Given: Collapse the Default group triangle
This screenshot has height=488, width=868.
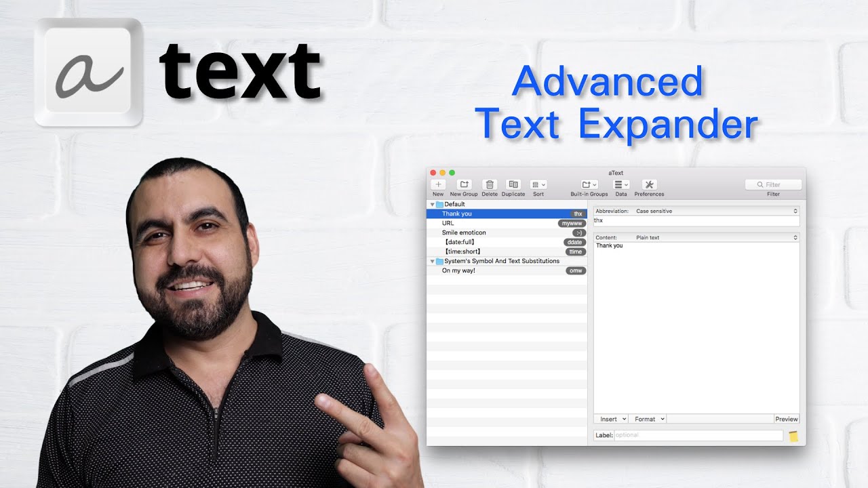Looking at the screenshot, I should tap(432, 204).
